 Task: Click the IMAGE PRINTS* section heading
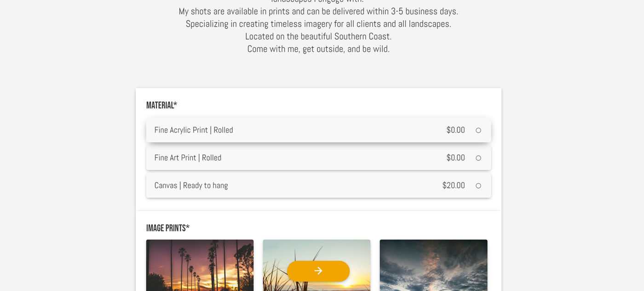pyautogui.click(x=168, y=228)
